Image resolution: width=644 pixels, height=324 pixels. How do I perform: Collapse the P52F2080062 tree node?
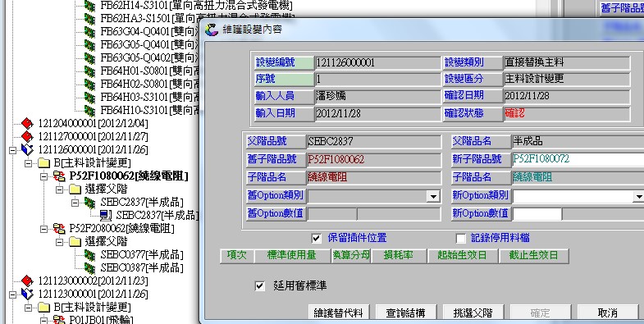44,229
